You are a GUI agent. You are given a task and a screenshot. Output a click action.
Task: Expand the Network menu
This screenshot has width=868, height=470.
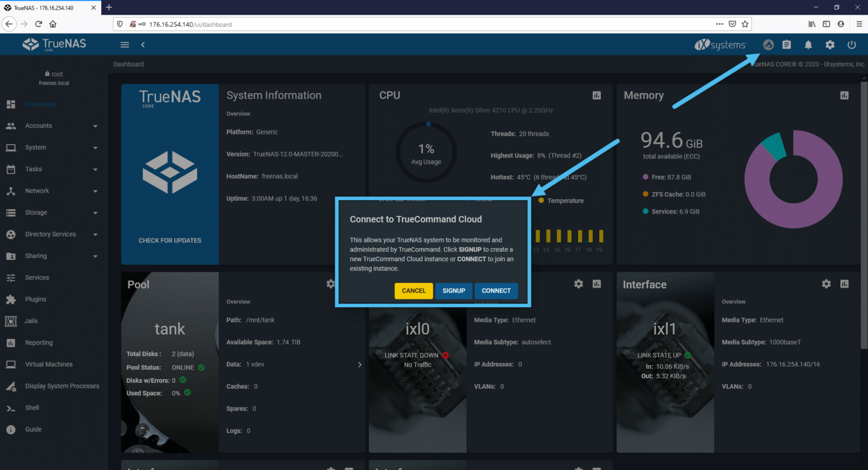coord(54,191)
